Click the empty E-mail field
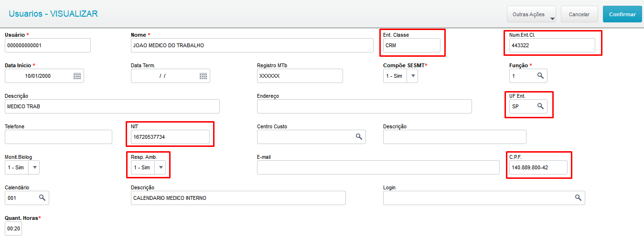This screenshot has height=248, width=644. pyautogui.click(x=378, y=167)
